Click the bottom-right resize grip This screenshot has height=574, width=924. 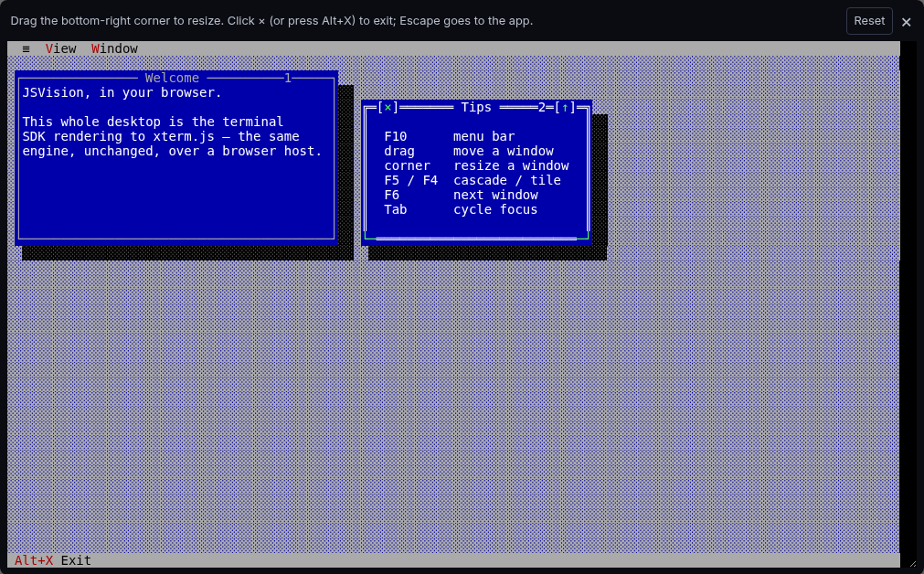(913, 563)
